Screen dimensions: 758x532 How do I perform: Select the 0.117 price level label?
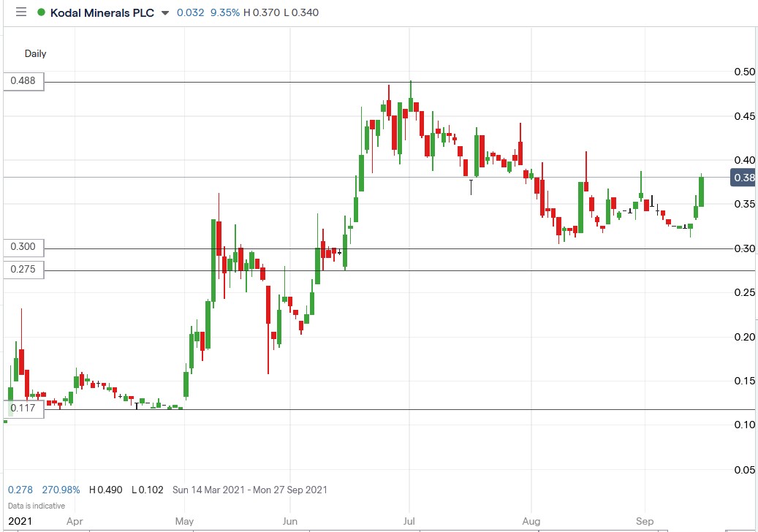pos(23,408)
